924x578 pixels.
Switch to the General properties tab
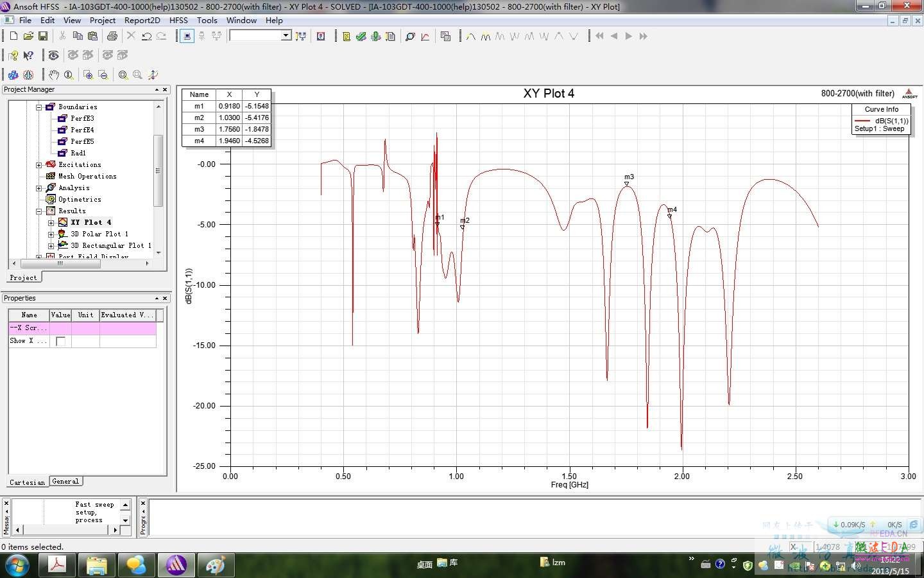[65, 481]
